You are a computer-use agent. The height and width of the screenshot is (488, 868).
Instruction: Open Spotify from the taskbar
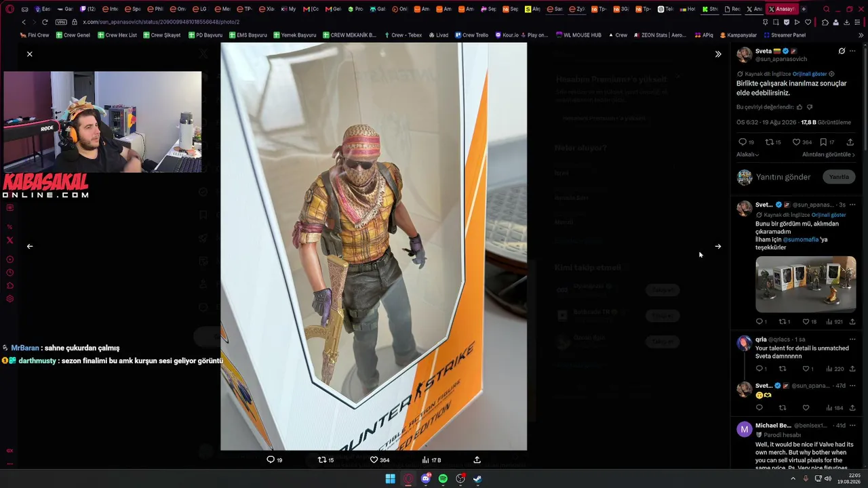tap(443, 479)
